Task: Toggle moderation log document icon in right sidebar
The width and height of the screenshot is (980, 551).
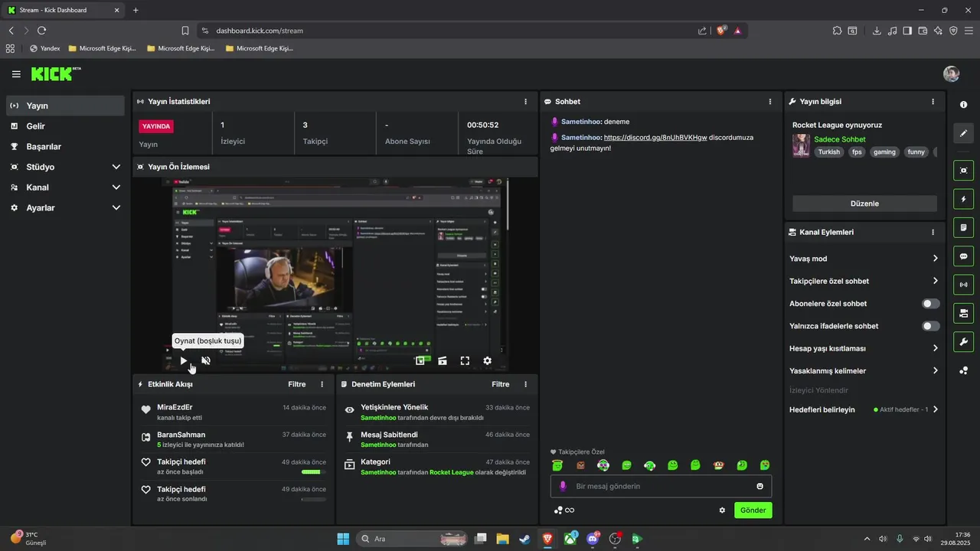Action: [964, 227]
